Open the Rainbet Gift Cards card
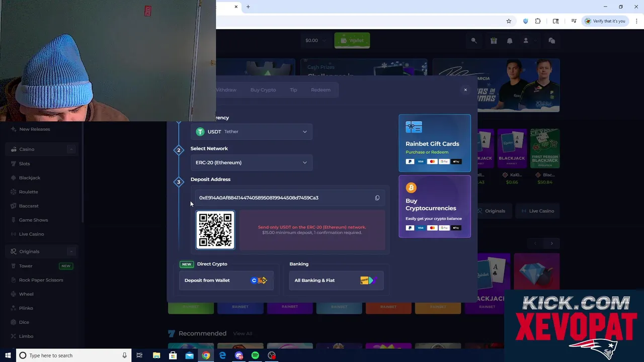This screenshot has height=362, width=644. click(x=435, y=143)
